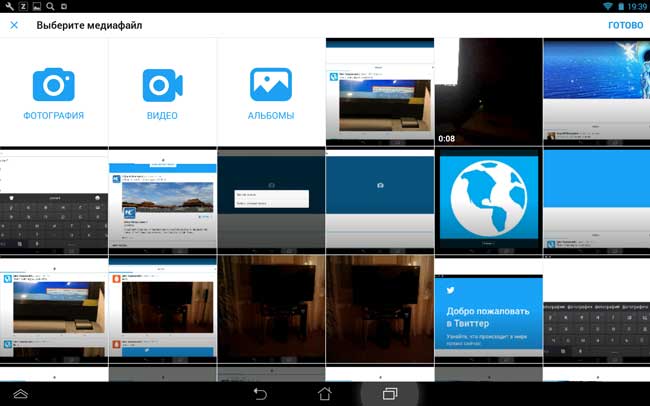The width and height of the screenshot is (650, 406).
Task: Select the Добро пожаловать в Твиттер thumbnail
Action: point(488,311)
